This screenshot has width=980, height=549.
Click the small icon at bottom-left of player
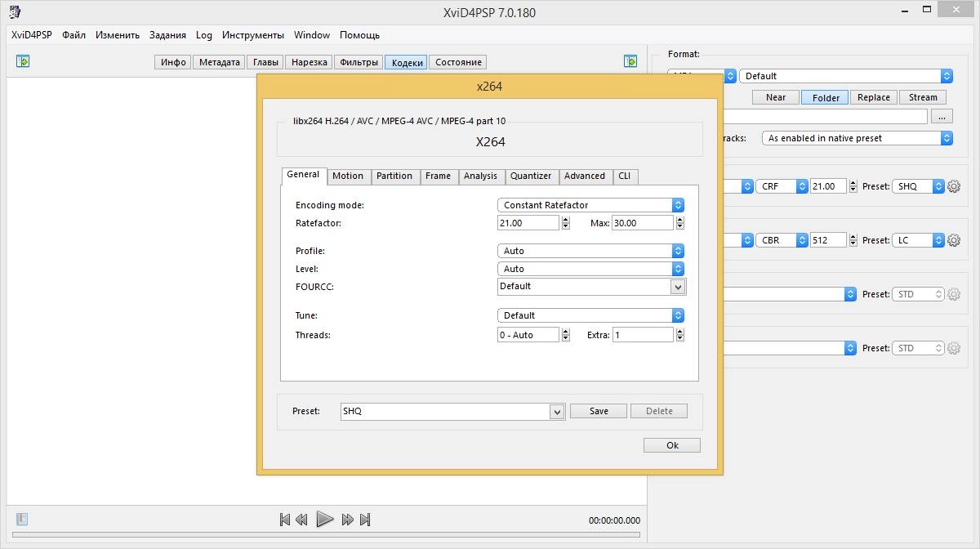click(x=22, y=519)
